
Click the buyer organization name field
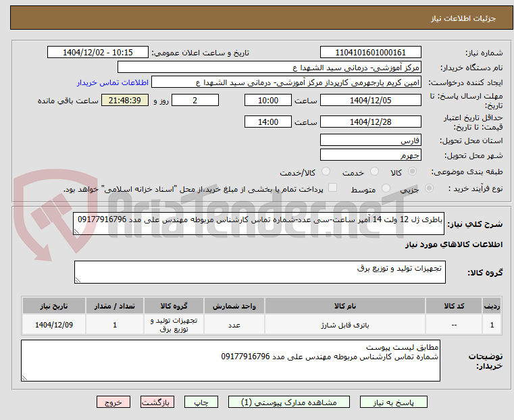269,67
